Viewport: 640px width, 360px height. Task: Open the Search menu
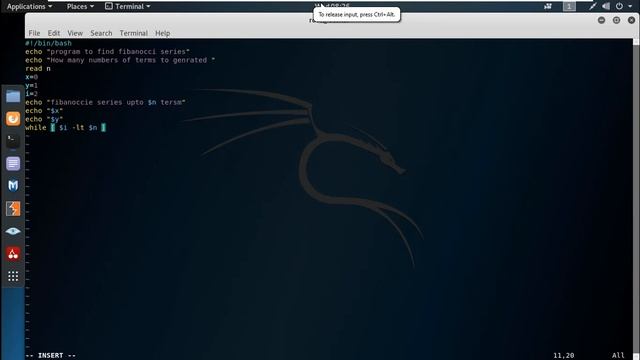101,33
